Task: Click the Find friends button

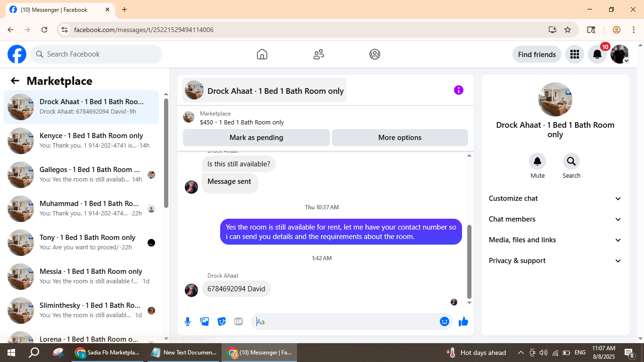Action: pos(537,54)
